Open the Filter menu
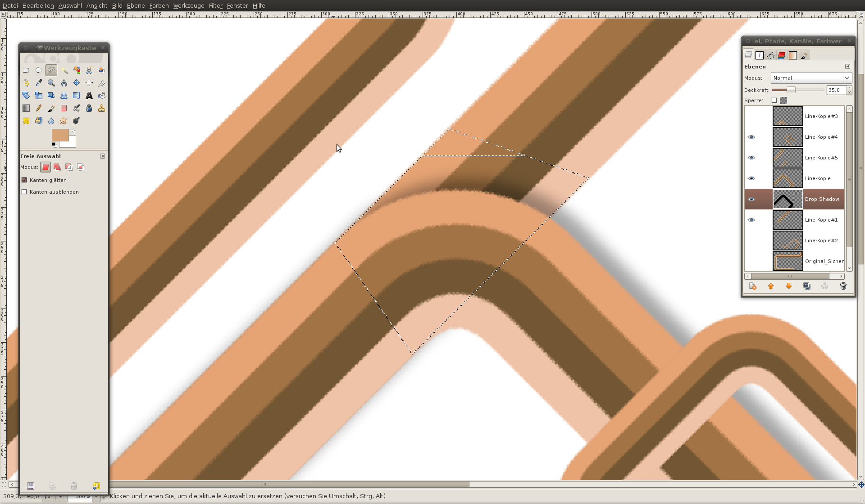The image size is (865, 504). click(215, 5)
